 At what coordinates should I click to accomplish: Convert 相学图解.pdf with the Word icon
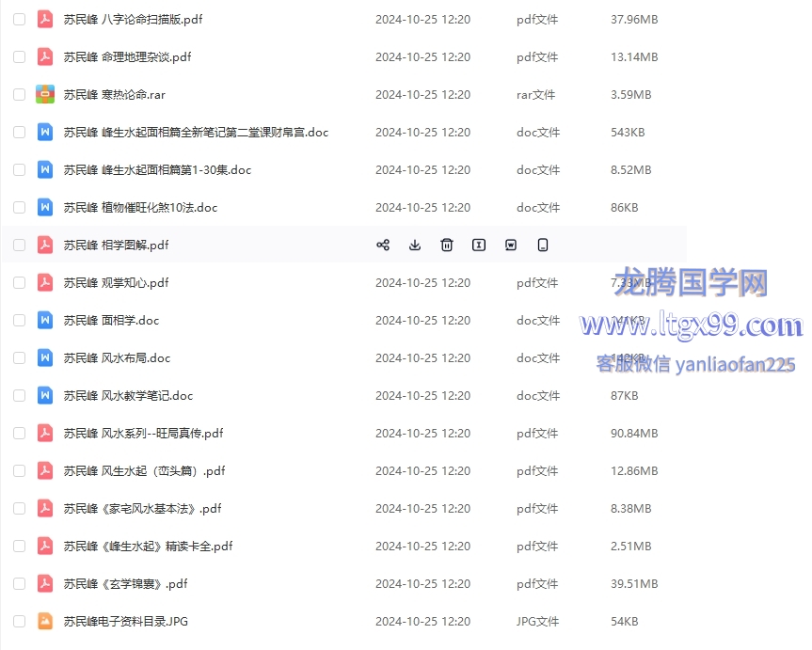point(511,245)
